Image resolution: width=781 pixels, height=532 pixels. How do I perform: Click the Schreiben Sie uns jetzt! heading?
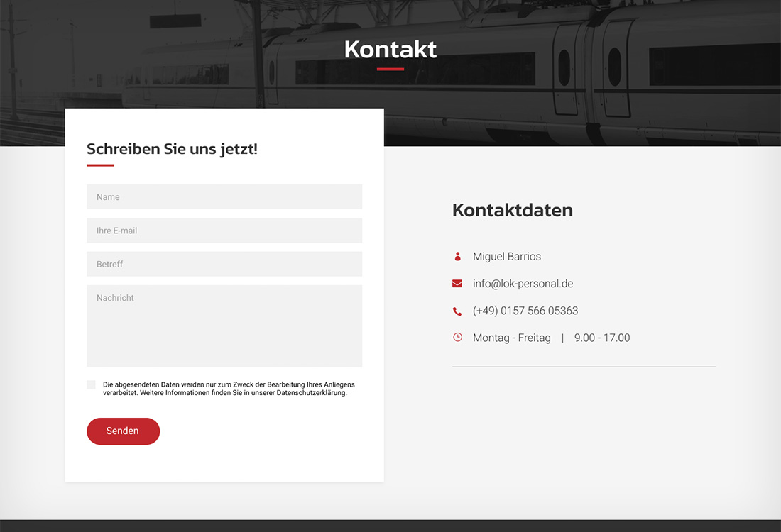click(x=172, y=149)
